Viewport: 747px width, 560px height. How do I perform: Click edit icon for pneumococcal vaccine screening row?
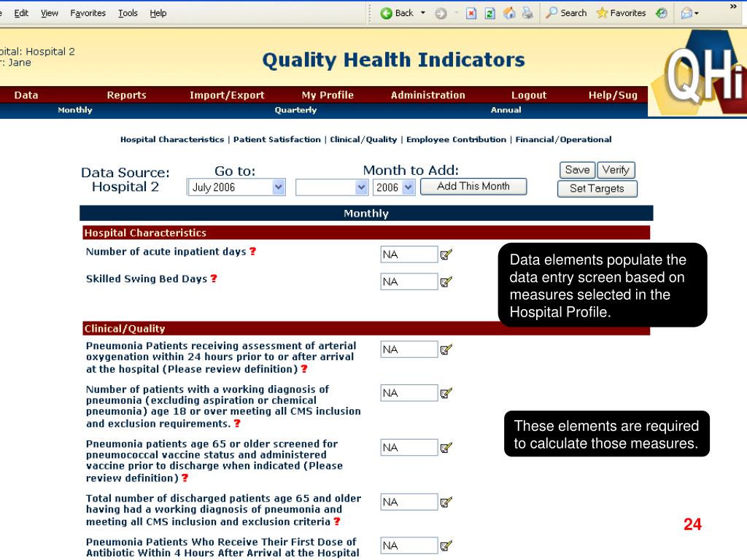click(446, 448)
